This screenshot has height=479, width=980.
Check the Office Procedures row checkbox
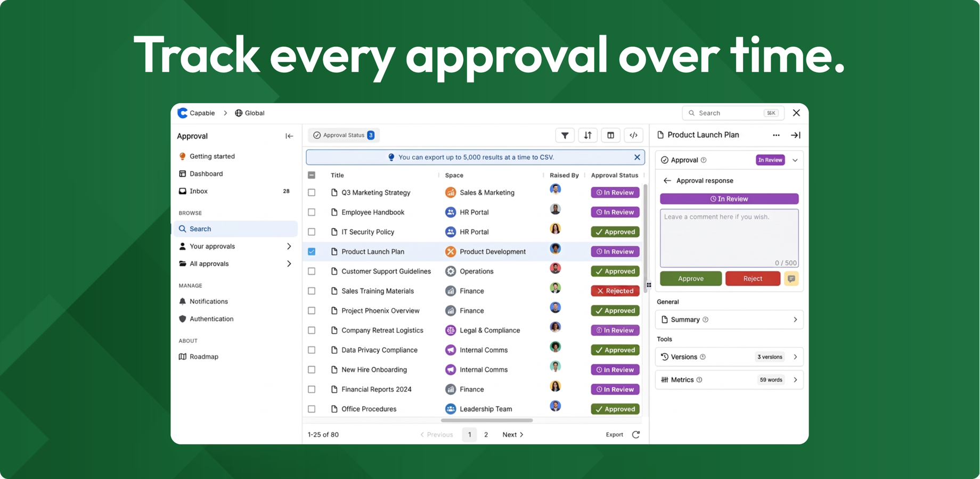312,409
